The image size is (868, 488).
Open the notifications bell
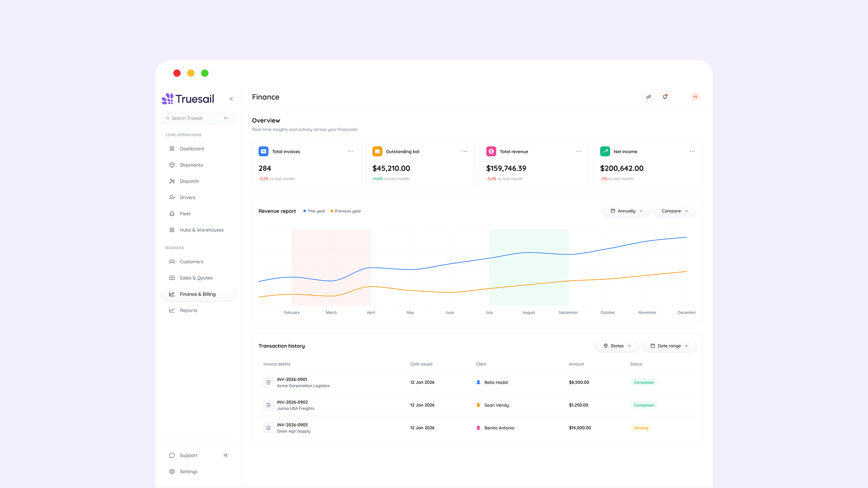point(665,97)
